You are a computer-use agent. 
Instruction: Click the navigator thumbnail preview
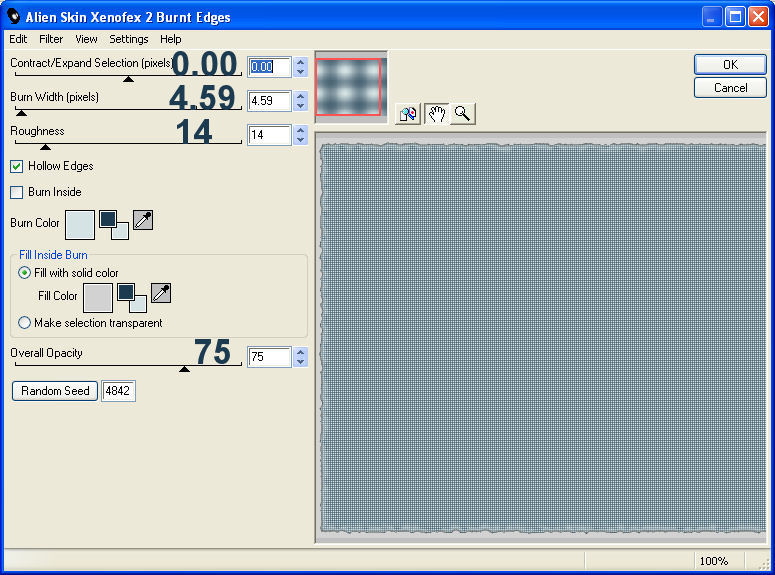click(x=351, y=87)
